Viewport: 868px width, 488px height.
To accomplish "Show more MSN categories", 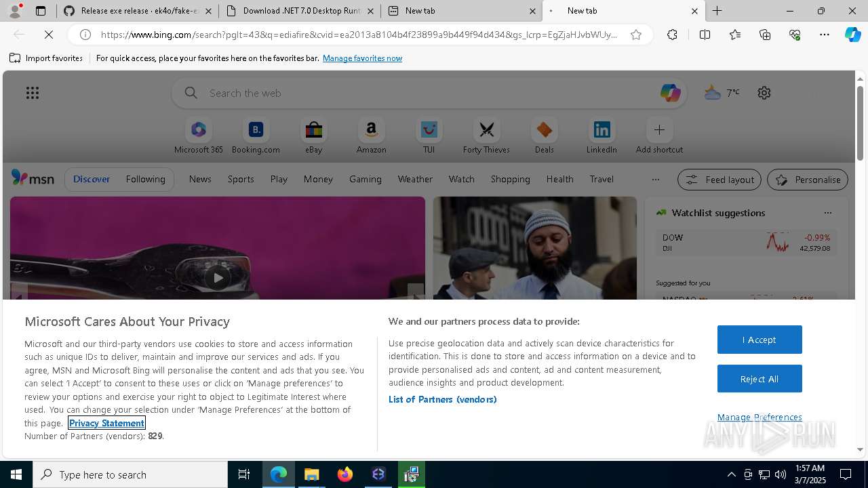I will (x=655, y=179).
